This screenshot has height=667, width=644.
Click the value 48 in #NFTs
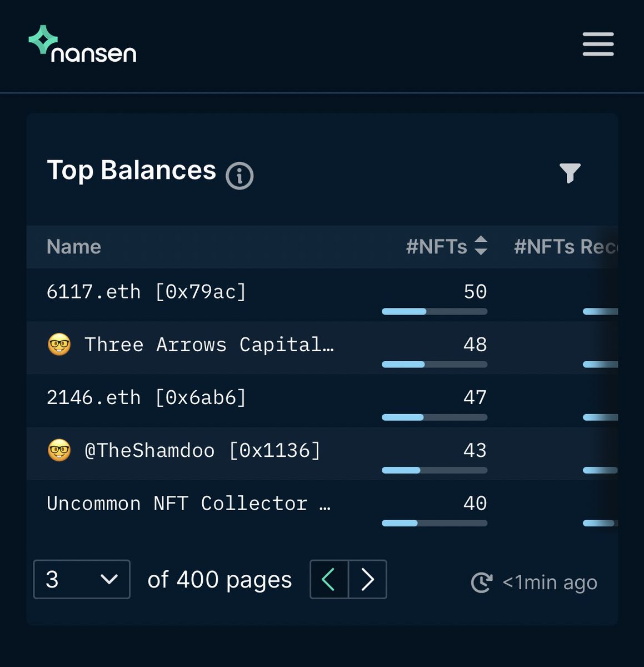click(x=475, y=345)
